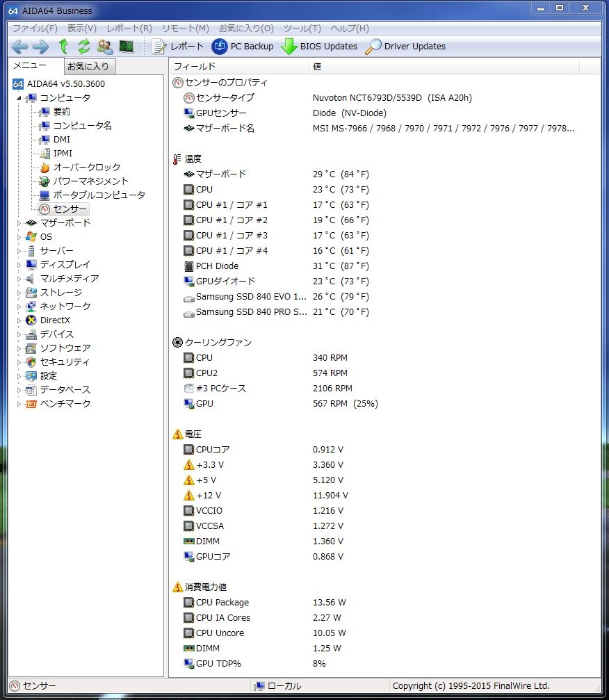Click PC Backup toolbar button
609x700 pixels.
click(x=243, y=47)
